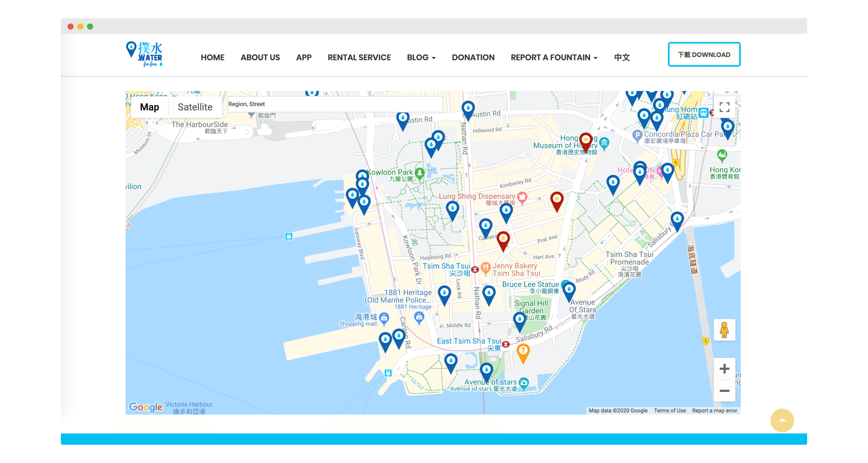This screenshot has height=463, width=868.
Task: Expand the BLOG dropdown
Action: (x=421, y=58)
